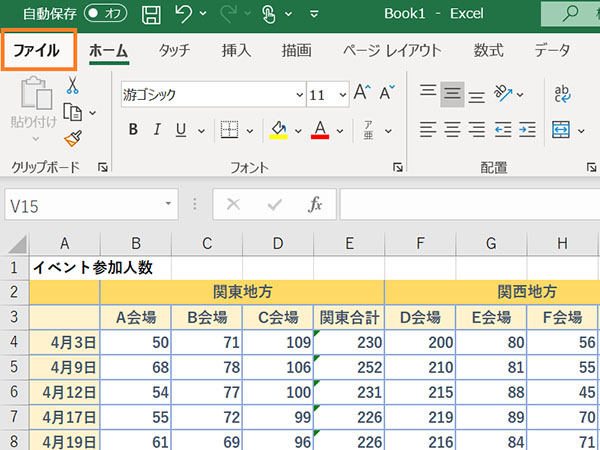Switch to the 数式 tab
The image size is (600, 450).
pyautogui.click(x=488, y=50)
